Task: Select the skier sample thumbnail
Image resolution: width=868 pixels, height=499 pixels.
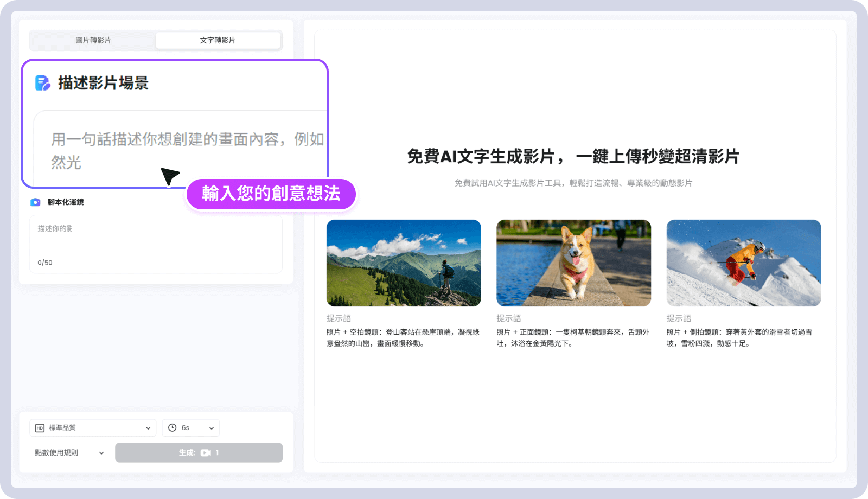Action: pos(744,263)
